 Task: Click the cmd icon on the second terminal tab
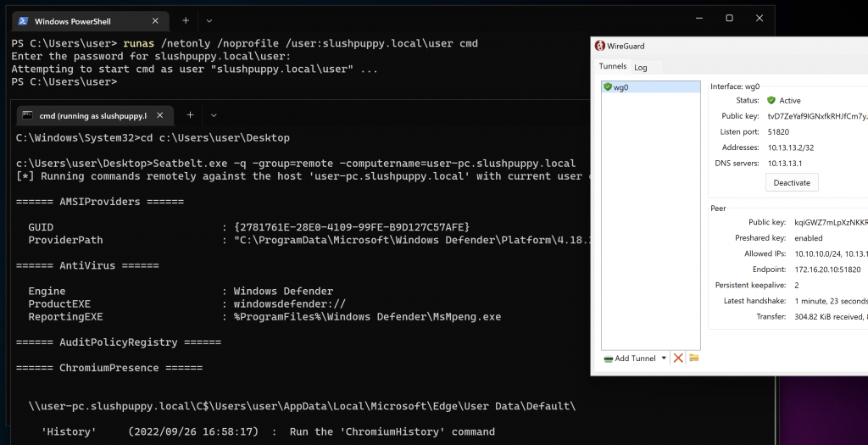pos(27,115)
